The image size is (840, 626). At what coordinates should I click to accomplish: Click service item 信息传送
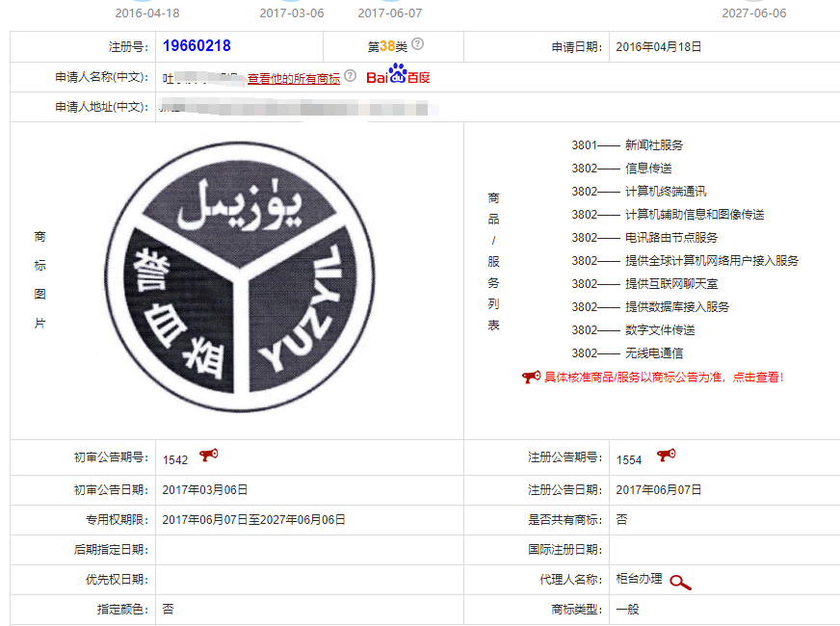pyautogui.click(x=648, y=169)
